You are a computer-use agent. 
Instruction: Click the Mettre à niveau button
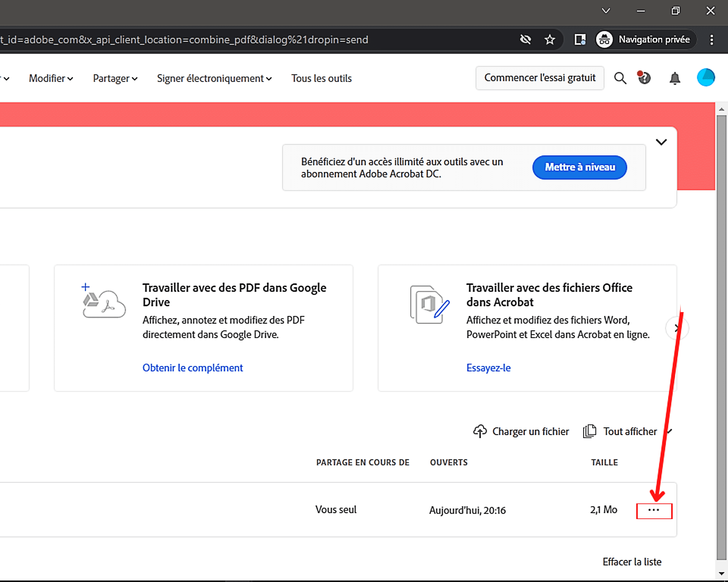579,167
